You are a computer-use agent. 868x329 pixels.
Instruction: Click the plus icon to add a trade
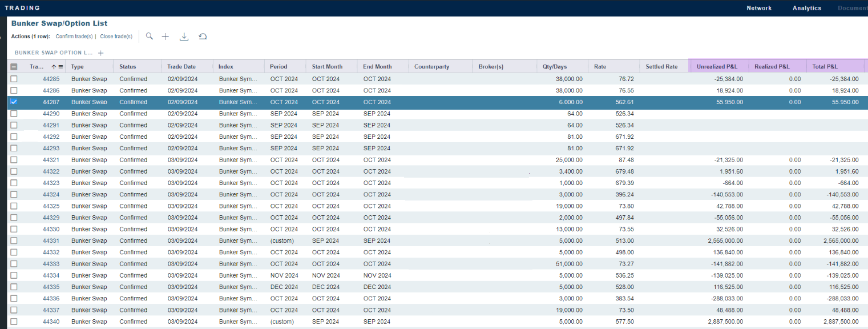pyautogui.click(x=165, y=37)
